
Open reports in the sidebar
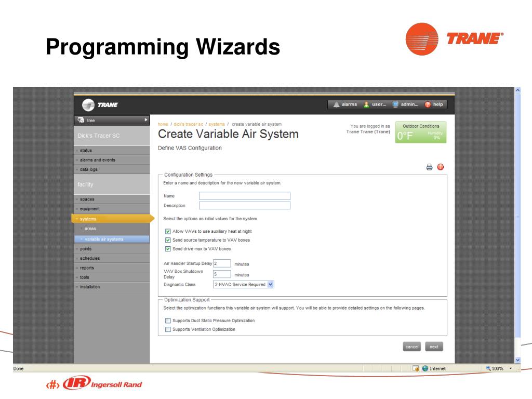(x=112, y=268)
